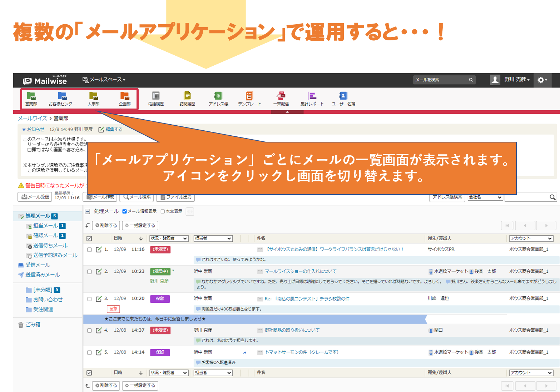Viewport: 560px width, 392px height.
Task: Select 担当メール folder in sidebar
Action: click(x=45, y=226)
